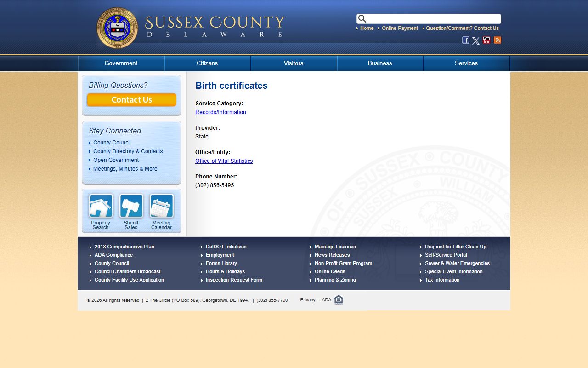Open the RSS feed icon
This screenshot has height=368, width=588.
click(x=498, y=40)
